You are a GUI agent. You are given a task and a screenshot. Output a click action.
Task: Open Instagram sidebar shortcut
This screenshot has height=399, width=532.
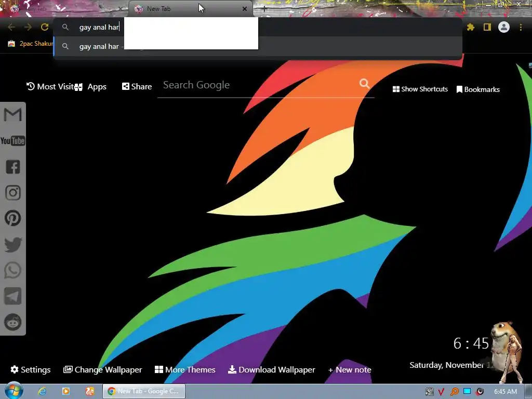pyautogui.click(x=13, y=193)
